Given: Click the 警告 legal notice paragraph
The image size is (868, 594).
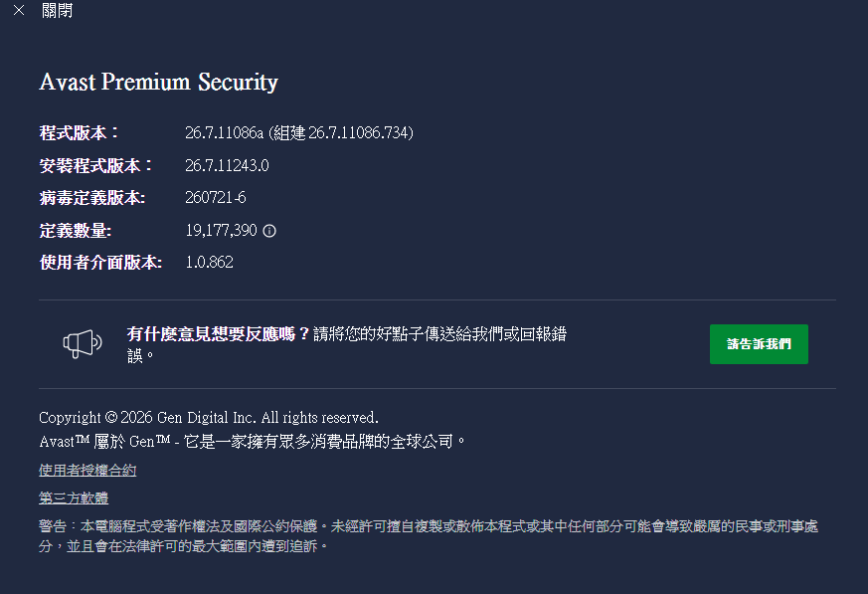Looking at the screenshot, I should coord(429,536).
